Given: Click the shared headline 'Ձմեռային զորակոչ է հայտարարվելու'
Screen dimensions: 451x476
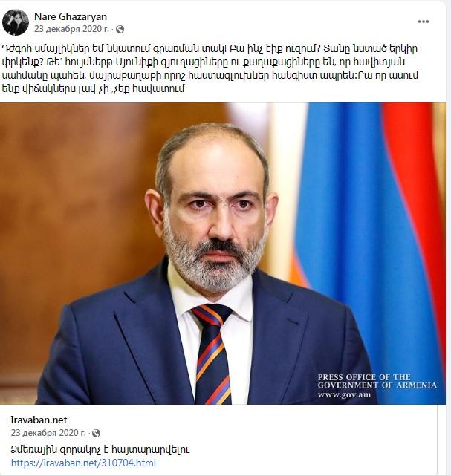Looking at the screenshot, I should click(x=100, y=449).
